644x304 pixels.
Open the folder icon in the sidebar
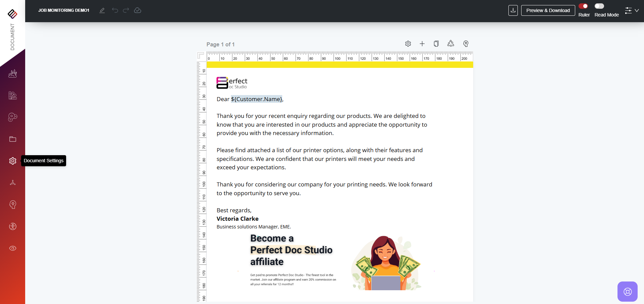pyautogui.click(x=13, y=139)
